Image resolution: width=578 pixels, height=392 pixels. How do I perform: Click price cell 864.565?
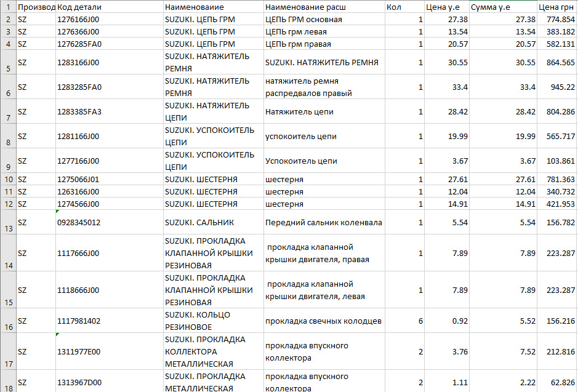click(x=557, y=62)
